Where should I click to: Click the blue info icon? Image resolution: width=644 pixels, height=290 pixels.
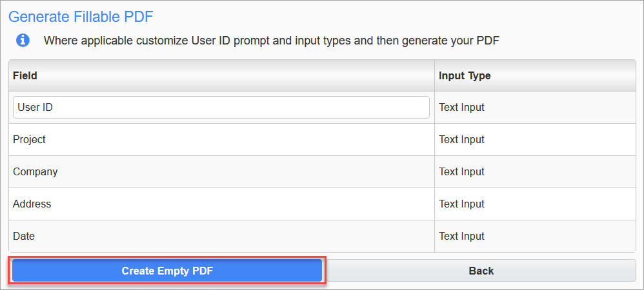[x=23, y=40]
